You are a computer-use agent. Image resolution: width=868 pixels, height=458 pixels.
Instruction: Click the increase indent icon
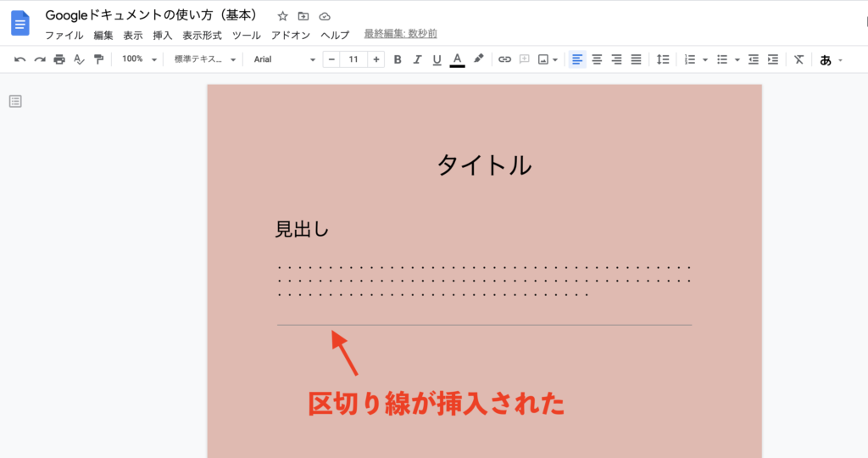[772, 59]
